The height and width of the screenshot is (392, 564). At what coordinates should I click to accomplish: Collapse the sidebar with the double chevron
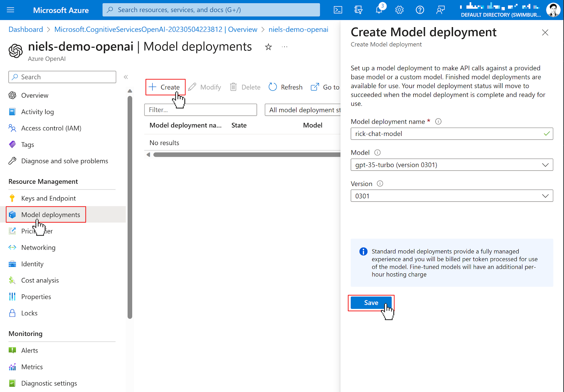(126, 77)
